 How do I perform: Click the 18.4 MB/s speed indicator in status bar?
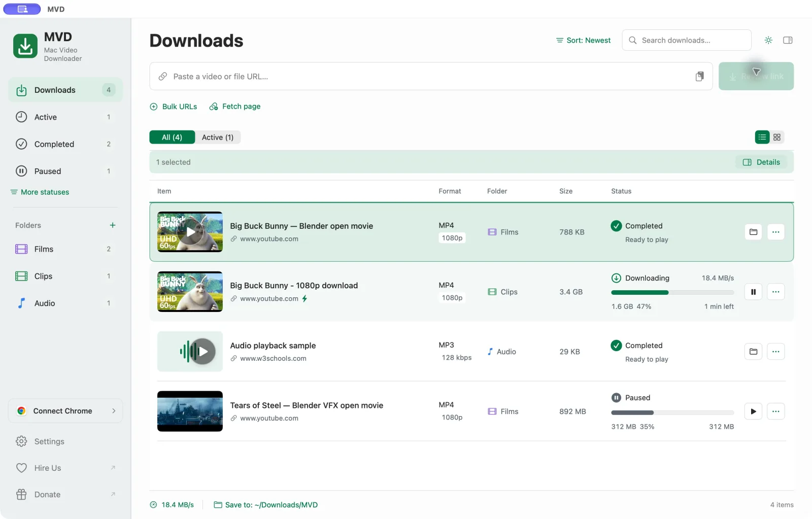172,505
